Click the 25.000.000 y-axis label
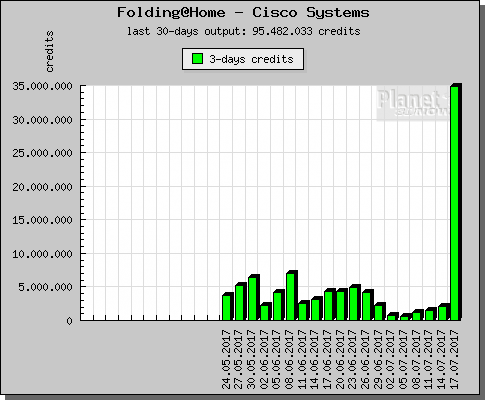485x400 pixels. pyautogui.click(x=42, y=153)
